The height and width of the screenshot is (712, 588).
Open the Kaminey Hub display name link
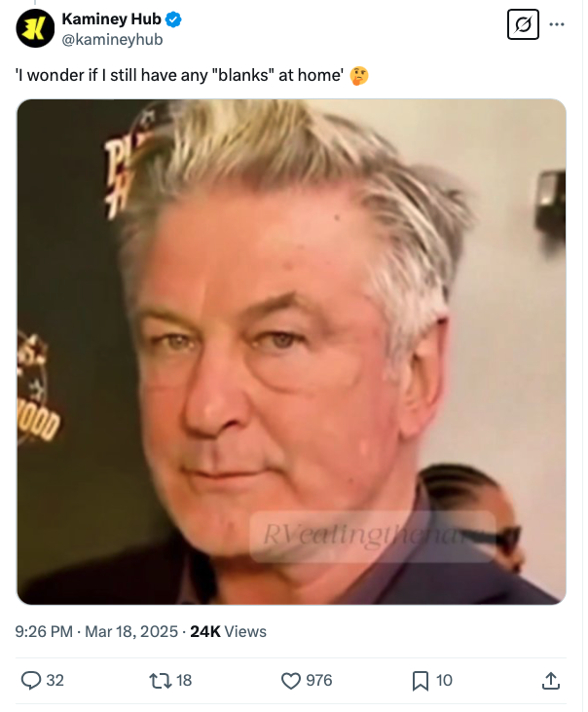[x=111, y=19]
